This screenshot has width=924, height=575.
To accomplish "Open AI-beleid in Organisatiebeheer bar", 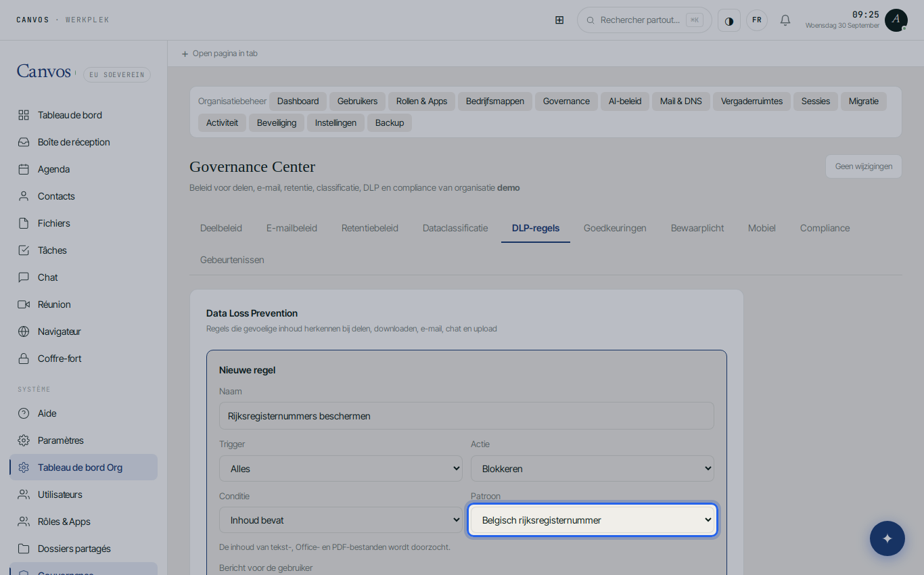I will pos(625,101).
